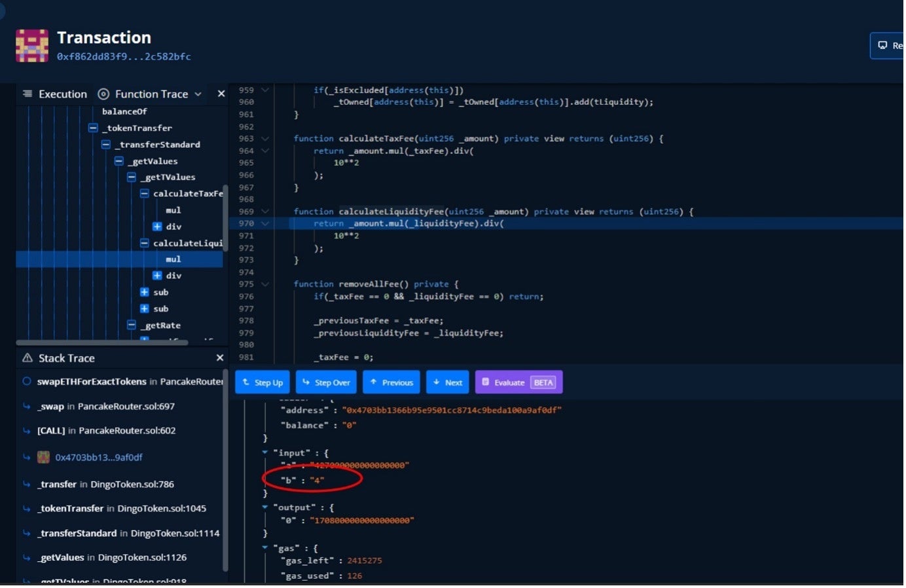
Task: Collapse the _getTValues tree node
Action: pos(132,177)
